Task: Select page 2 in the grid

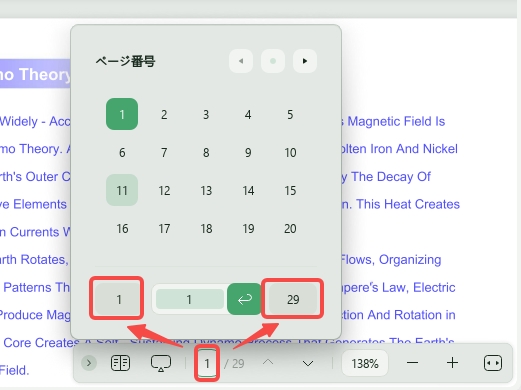Action: coord(164,115)
